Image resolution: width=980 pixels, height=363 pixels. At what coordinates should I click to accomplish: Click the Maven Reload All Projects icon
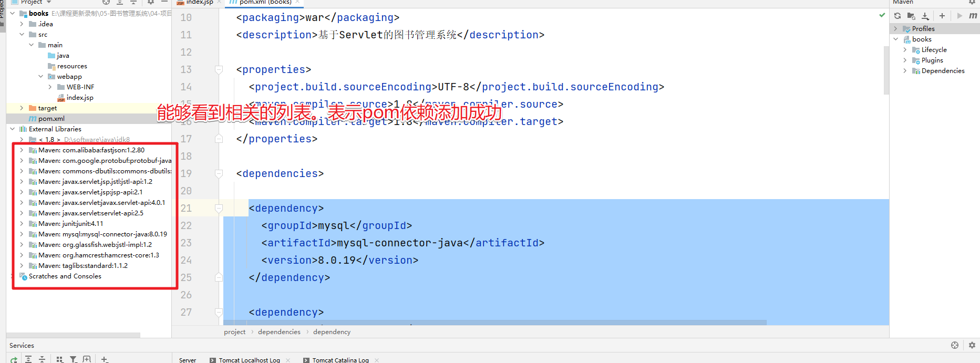coord(898,16)
